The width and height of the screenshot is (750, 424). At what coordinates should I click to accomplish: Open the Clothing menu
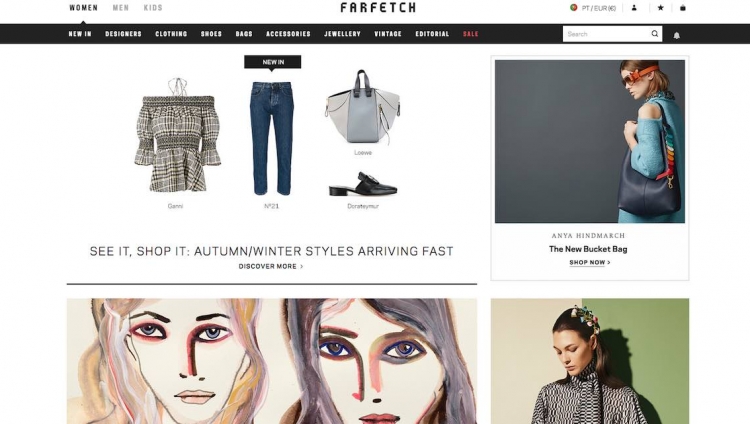point(171,34)
